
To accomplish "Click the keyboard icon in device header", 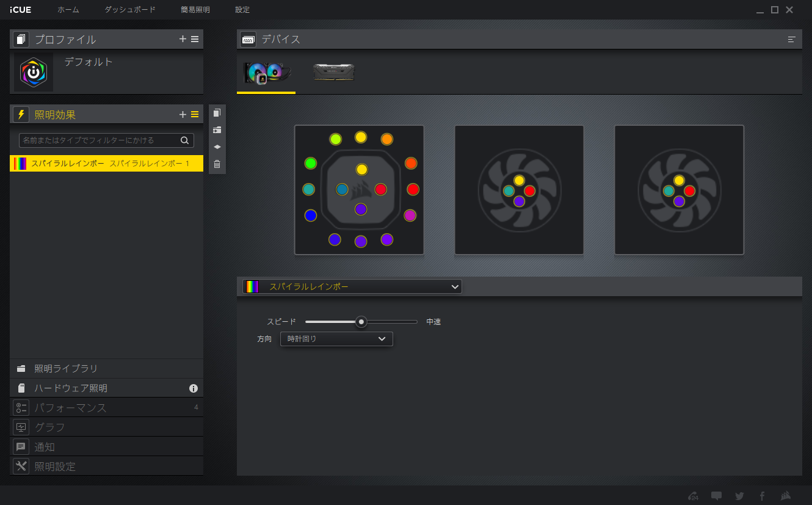I will click(x=248, y=39).
